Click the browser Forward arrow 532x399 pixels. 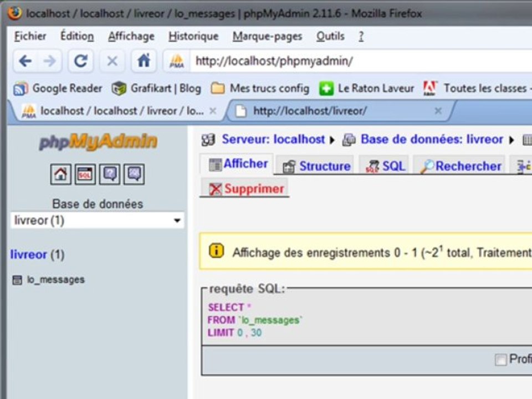(50, 61)
